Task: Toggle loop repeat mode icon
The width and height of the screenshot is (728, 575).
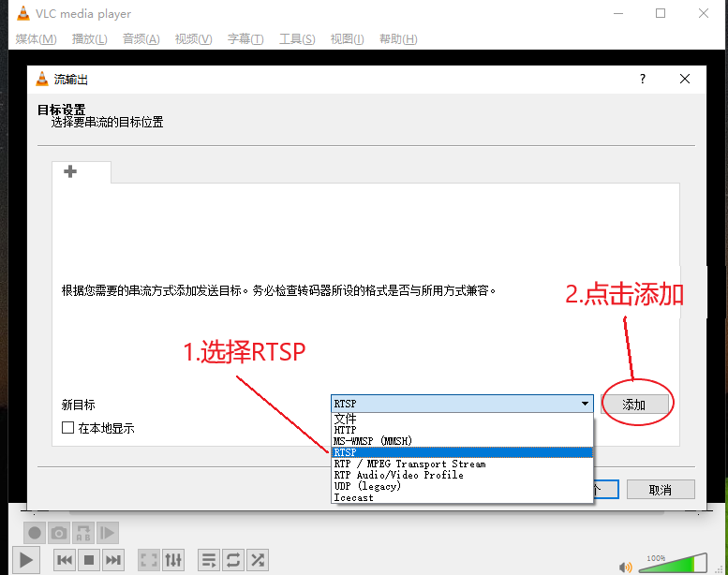Action: pyautogui.click(x=233, y=560)
